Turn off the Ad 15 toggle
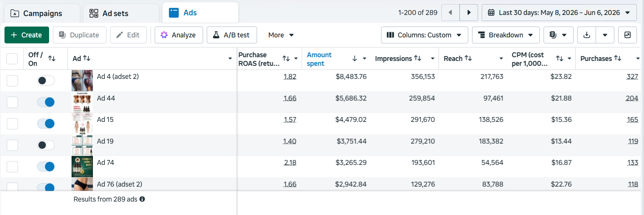The image size is (644, 215). 46,123
